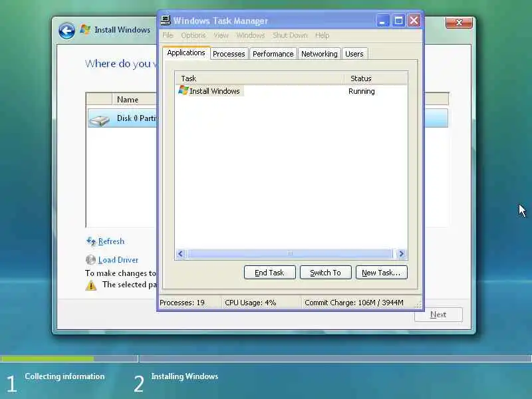The image size is (532, 399).
Task: Click the back arrow in Install Windows
Action: (66, 31)
